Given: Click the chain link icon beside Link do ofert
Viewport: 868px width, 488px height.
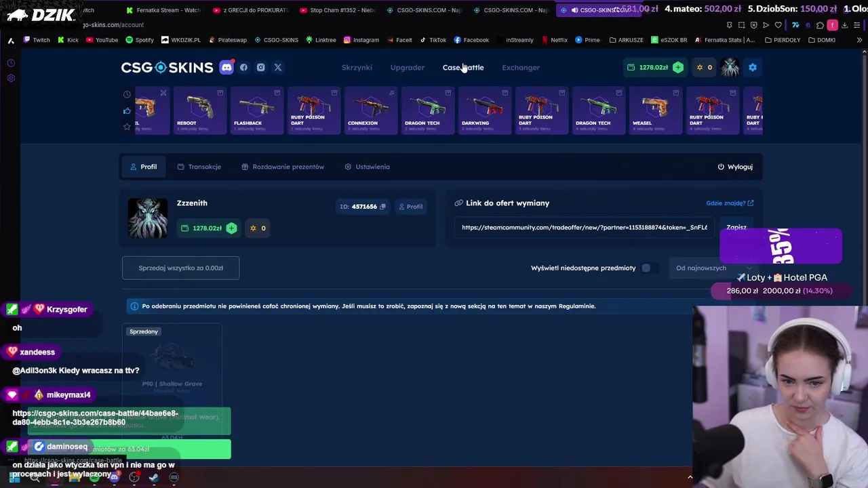Looking at the screenshot, I should 458,203.
